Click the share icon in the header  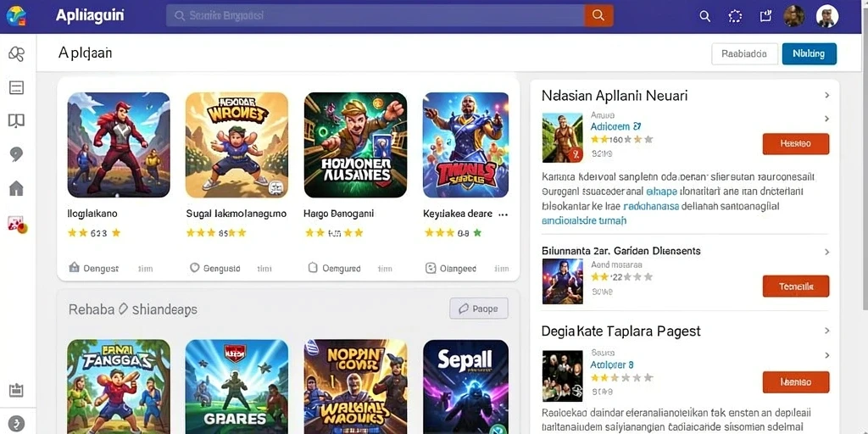tap(765, 15)
